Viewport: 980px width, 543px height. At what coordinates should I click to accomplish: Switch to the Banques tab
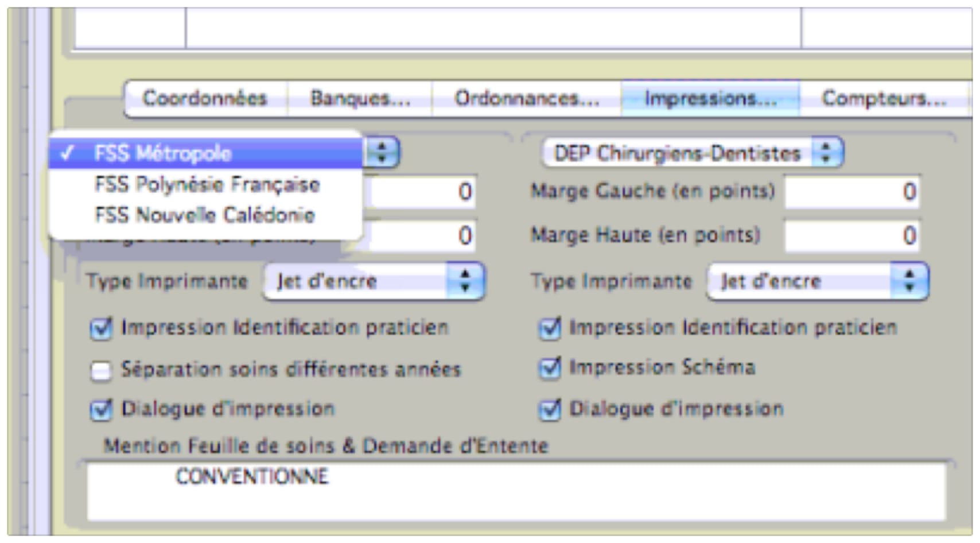tap(360, 99)
